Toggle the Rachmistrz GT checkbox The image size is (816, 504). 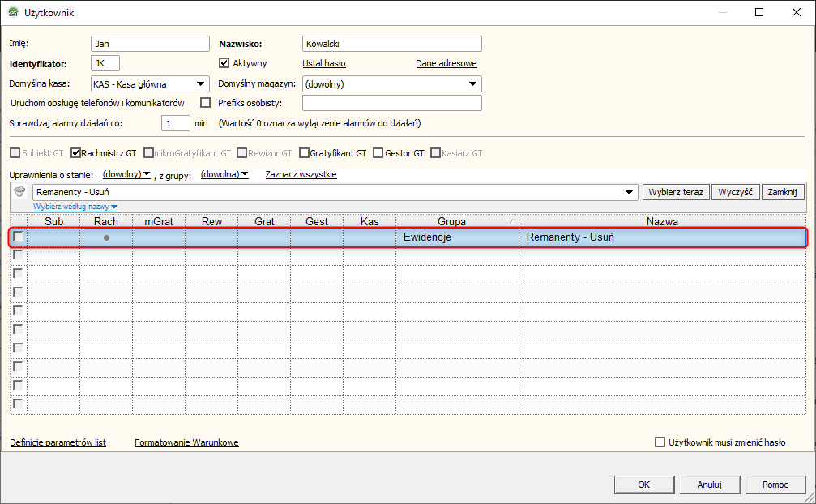(75, 153)
